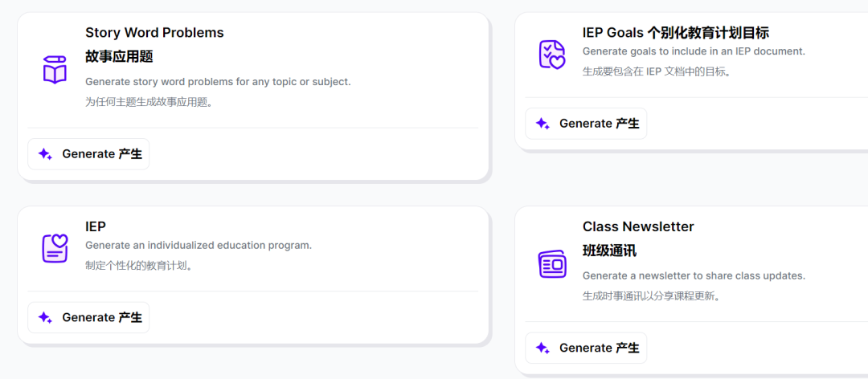Click the 制定个性化的教育计划 text
This screenshot has width=868, height=379.
(139, 266)
